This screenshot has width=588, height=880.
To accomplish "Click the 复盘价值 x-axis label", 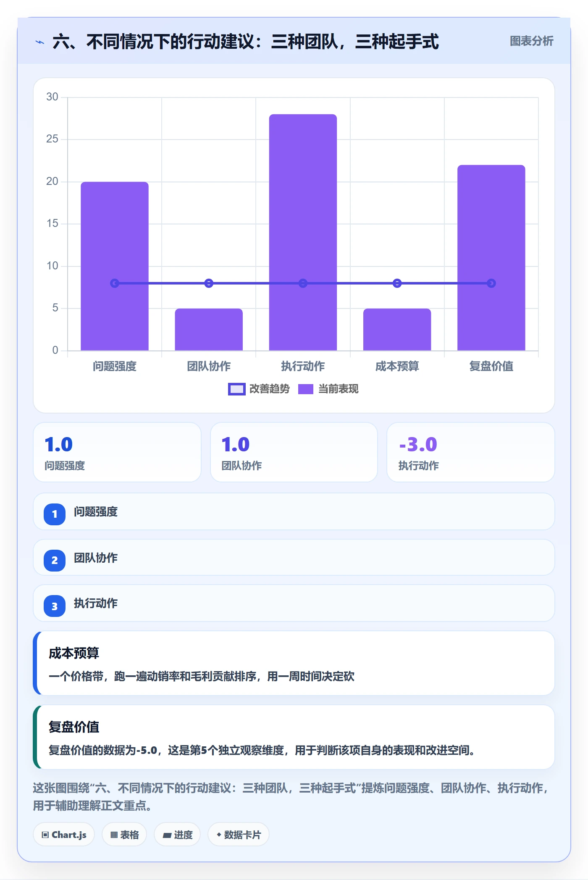I will (x=491, y=366).
